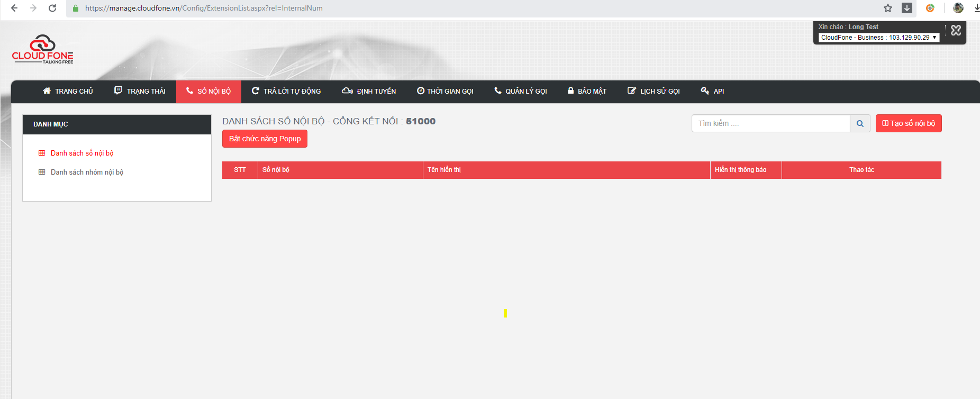Click Tạo số nội bộ button
The image size is (980, 399).
point(908,123)
